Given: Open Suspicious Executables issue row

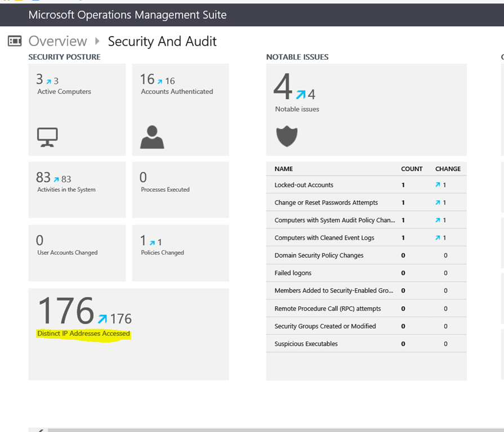Looking at the screenshot, I should [306, 344].
